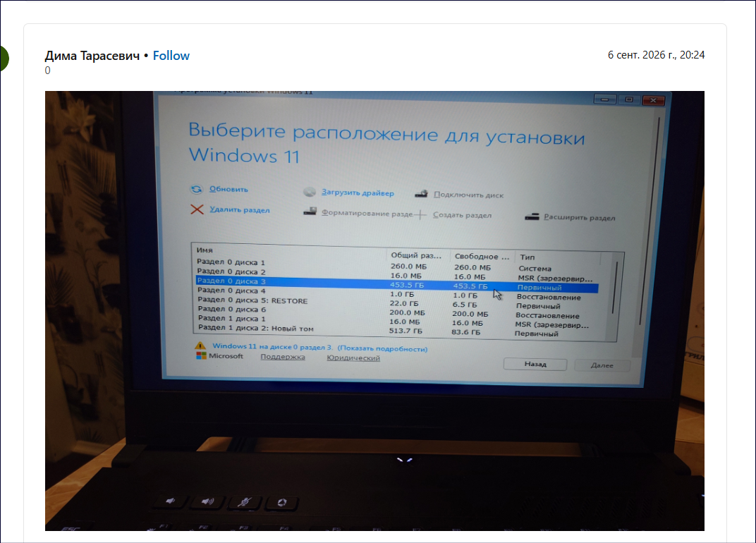Click the Обновить refresh arrows icon

pos(196,189)
